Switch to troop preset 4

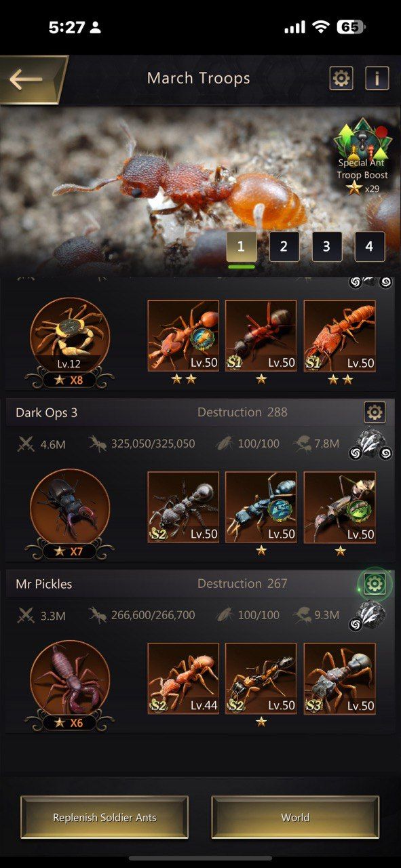370,247
